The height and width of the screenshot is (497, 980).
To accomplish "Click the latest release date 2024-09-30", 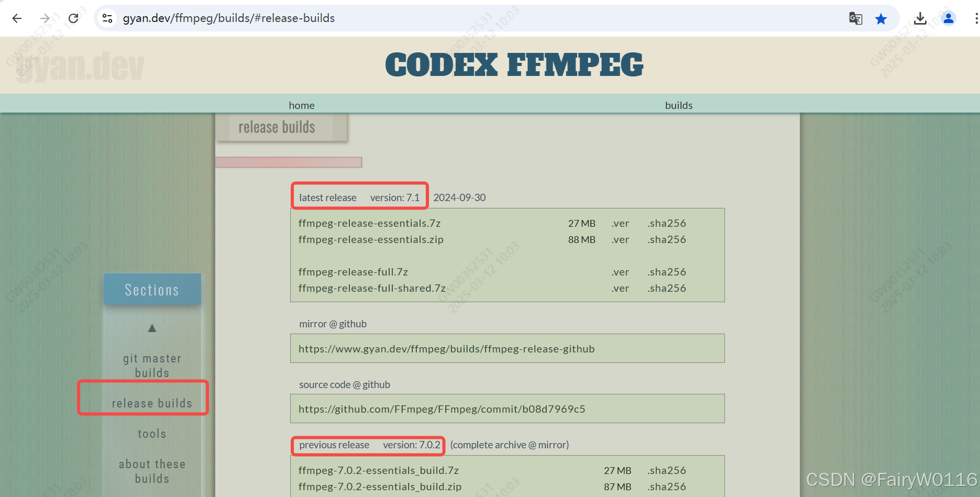I will [459, 197].
